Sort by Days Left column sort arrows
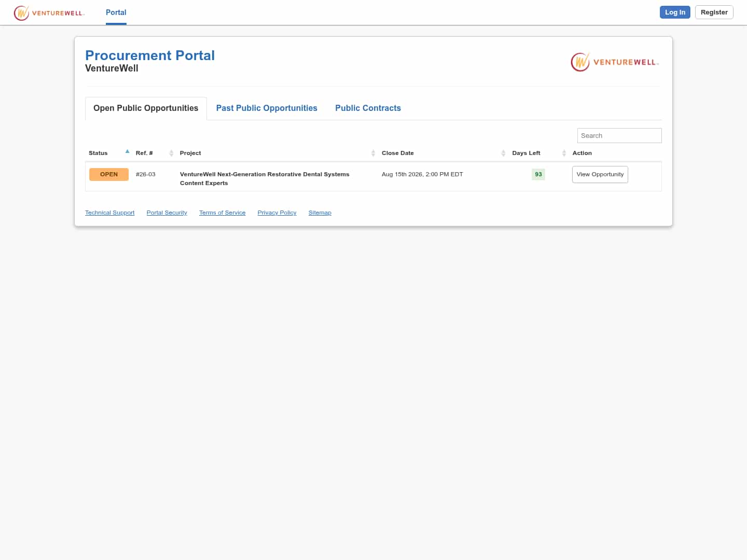The width and height of the screenshot is (747, 560). [564, 153]
